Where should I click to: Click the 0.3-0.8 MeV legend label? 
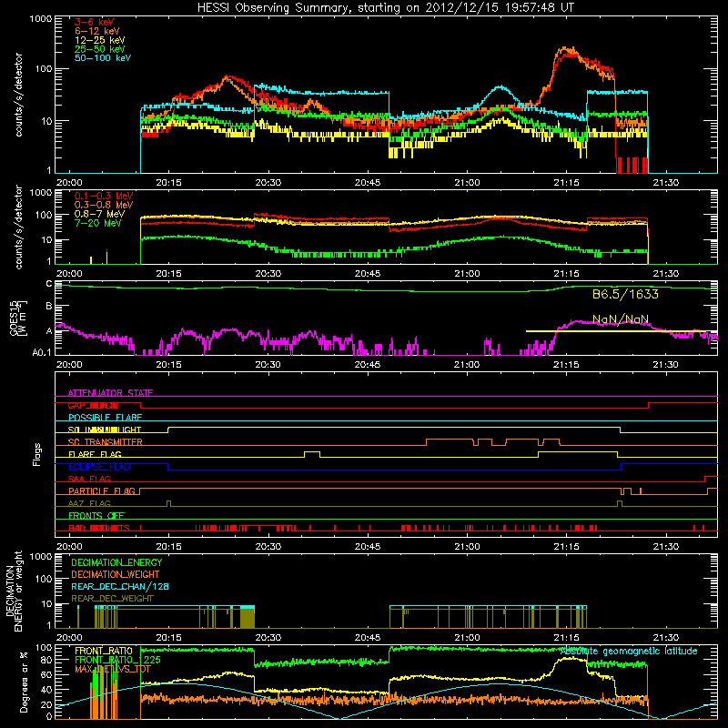click(104, 205)
